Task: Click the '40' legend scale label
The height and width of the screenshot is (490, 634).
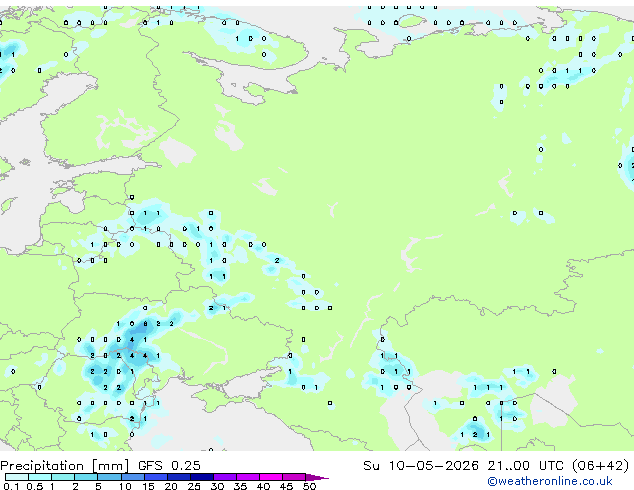Action: pos(263,486)
